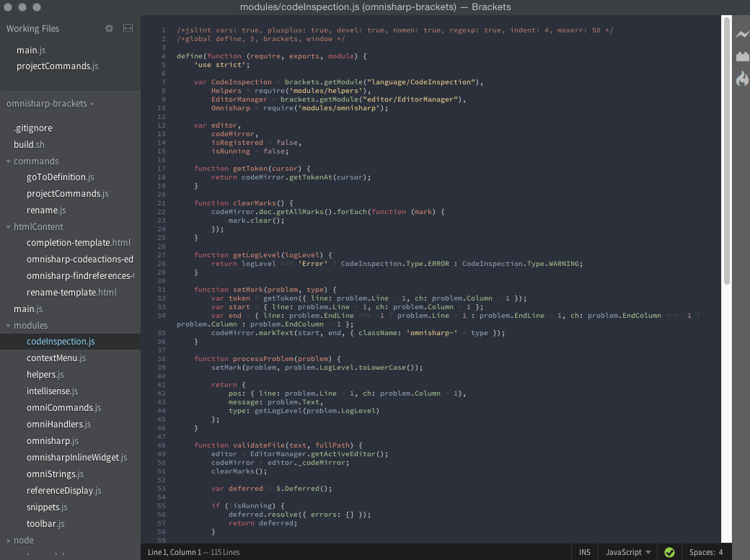Click Line 1, Column 1 to jump to line

coord(175,551)
